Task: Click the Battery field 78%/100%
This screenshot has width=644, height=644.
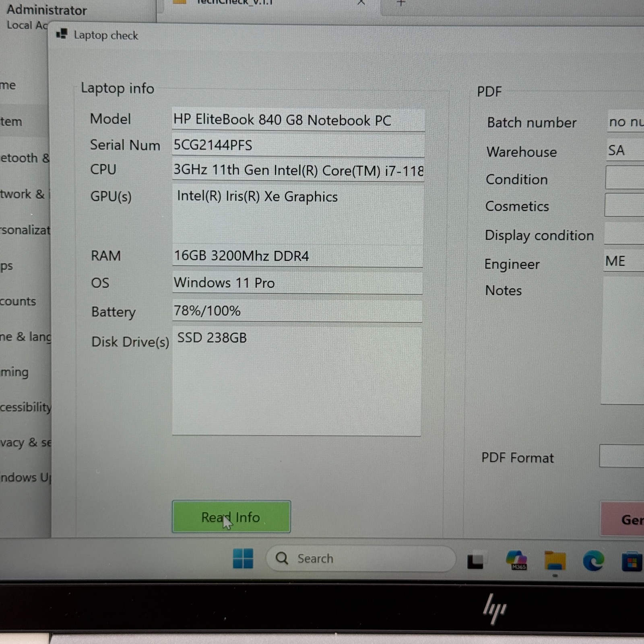Action: point(297,311)
